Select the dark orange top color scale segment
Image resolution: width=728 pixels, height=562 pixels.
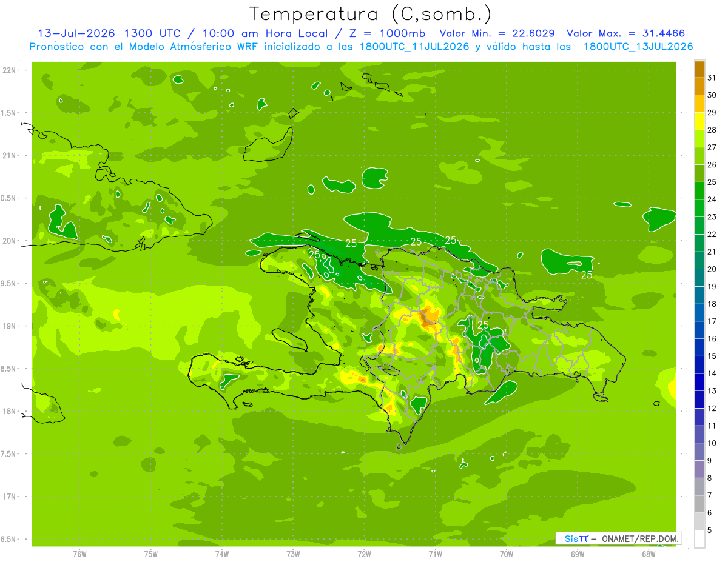699,69
